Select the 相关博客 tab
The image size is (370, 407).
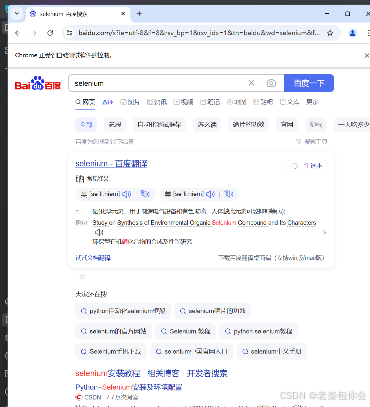163,373
